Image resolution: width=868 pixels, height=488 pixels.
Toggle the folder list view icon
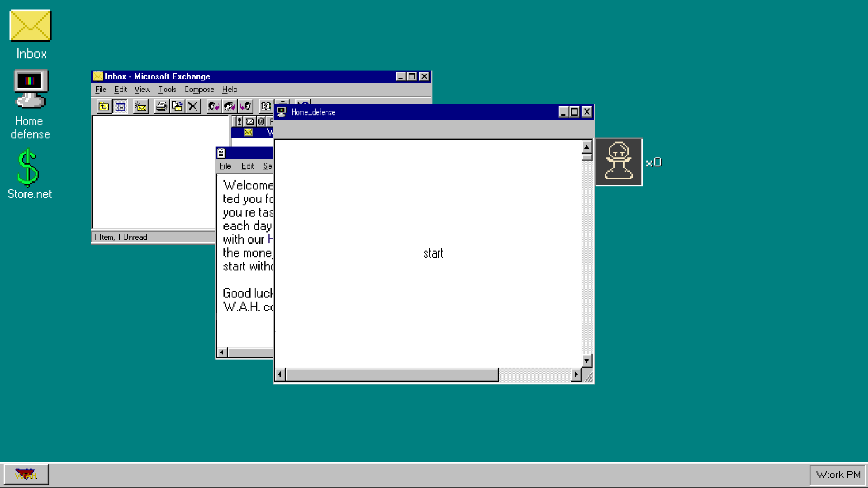120,107
